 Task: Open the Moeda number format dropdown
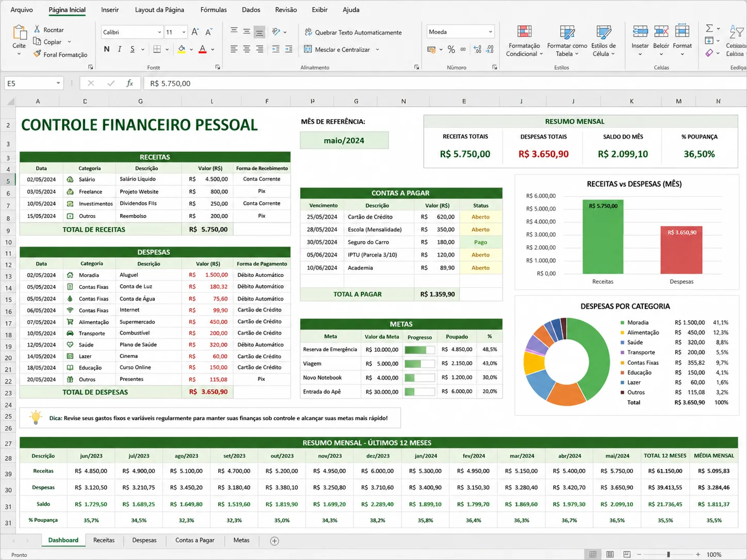[x=490, y=32]
